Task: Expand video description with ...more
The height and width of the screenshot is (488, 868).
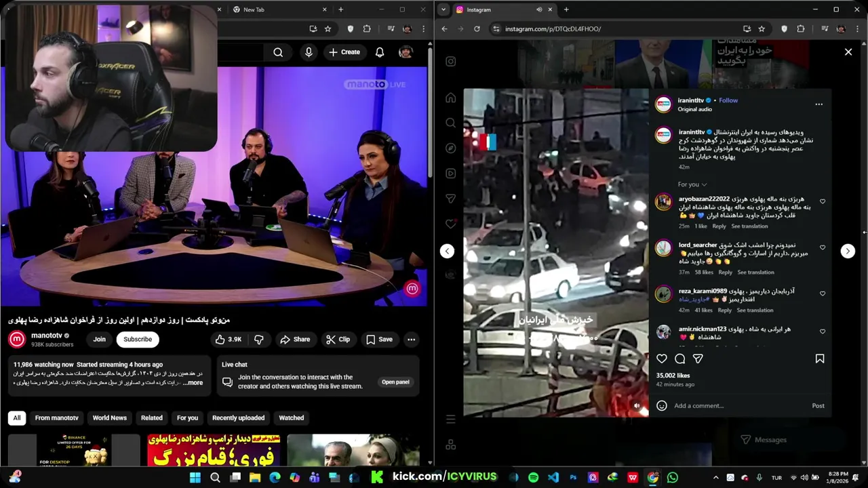Action: pyautogui.click(x=193, y=383)
